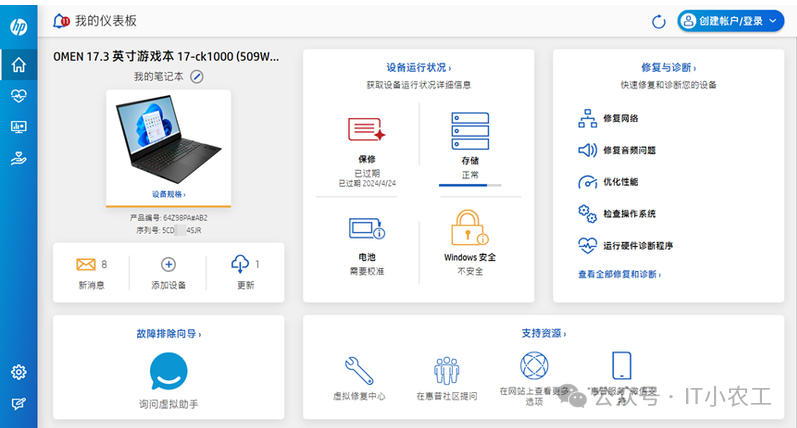Open the monitor diagnostics sidebar icon
Viewport: 797px width, 428px height.
pos(19,127)
